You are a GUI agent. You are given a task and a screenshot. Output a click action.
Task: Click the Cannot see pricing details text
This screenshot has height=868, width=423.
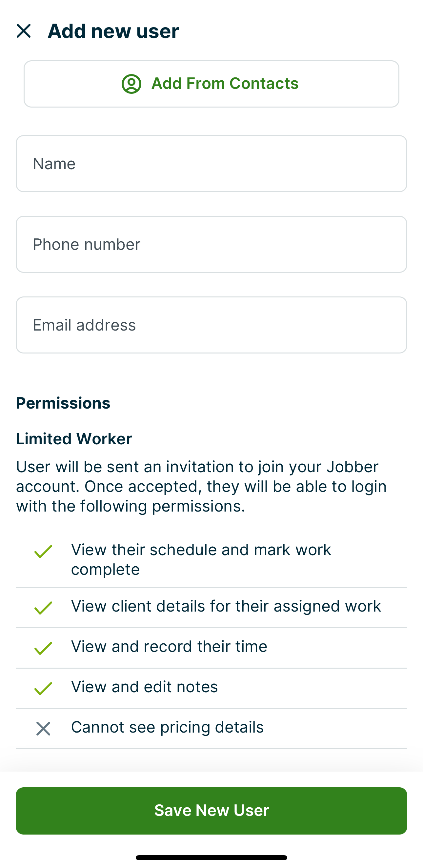(x=167, y=727)
